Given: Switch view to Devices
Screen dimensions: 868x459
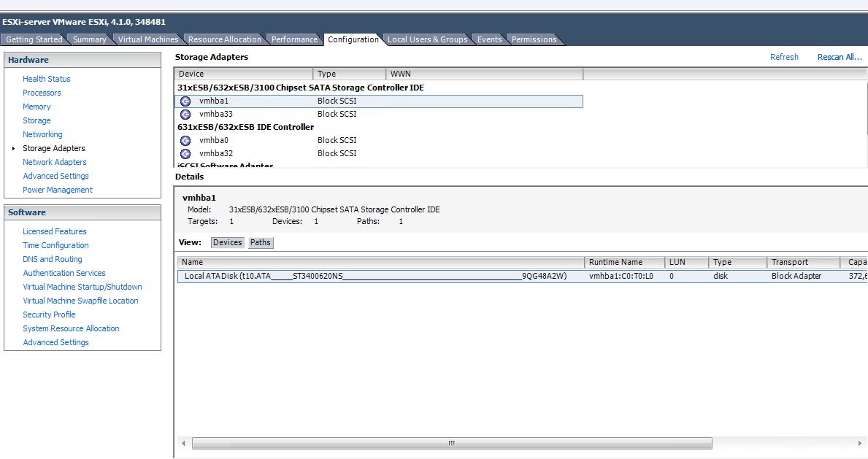Looking at the screenshot, I should point(228,242).
